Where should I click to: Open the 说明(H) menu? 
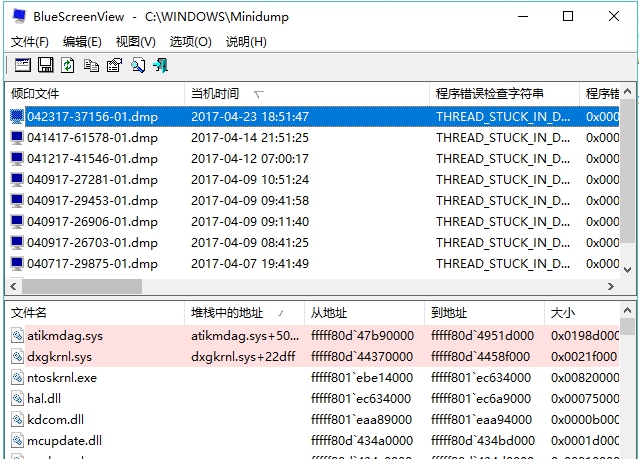246,42
